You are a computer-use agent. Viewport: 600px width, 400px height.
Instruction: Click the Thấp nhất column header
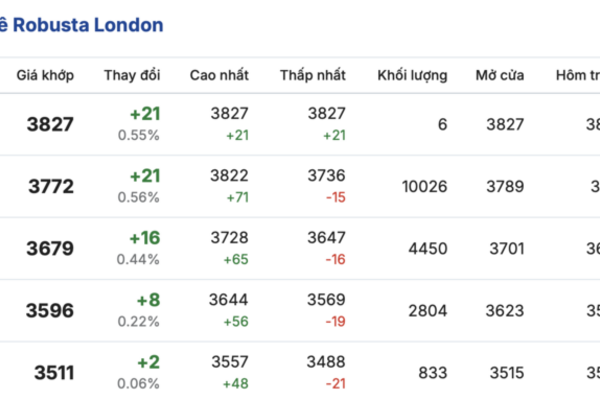(x=313, y=76)
